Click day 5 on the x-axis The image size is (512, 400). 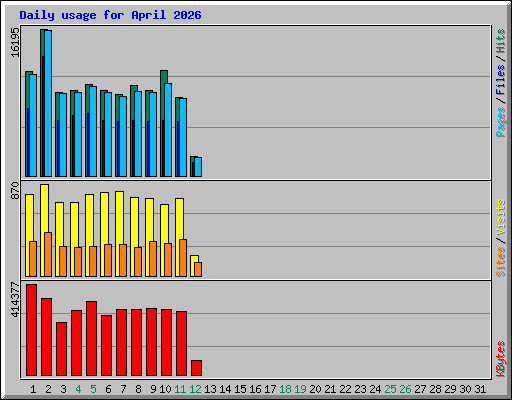pyautogui.click(x=93, y=389)
